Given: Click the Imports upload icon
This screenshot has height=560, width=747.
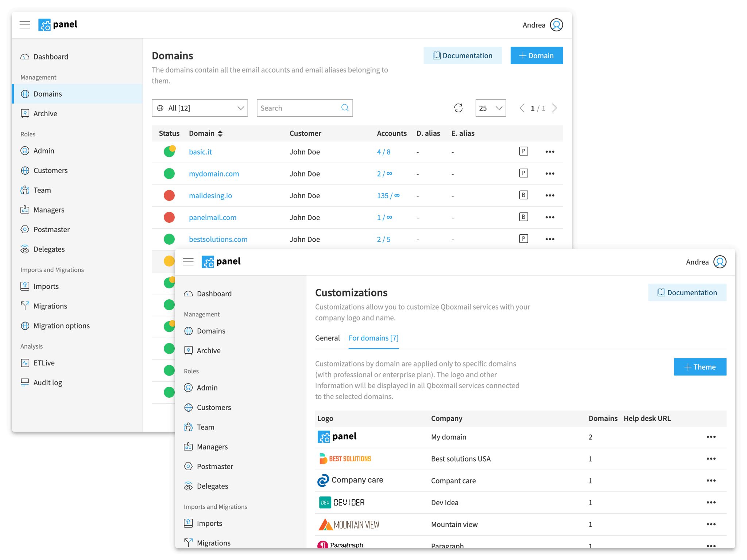Looking at the screenshot, I should (24, 286).
